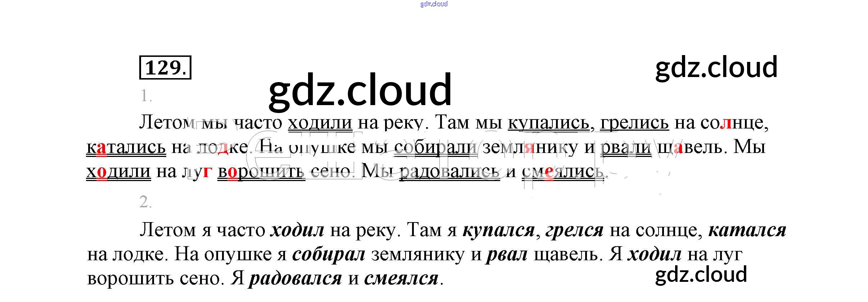Screen dimensions: 868x302
Task: Click the underlined word "радовались"
Action: (x=450, y=171)
